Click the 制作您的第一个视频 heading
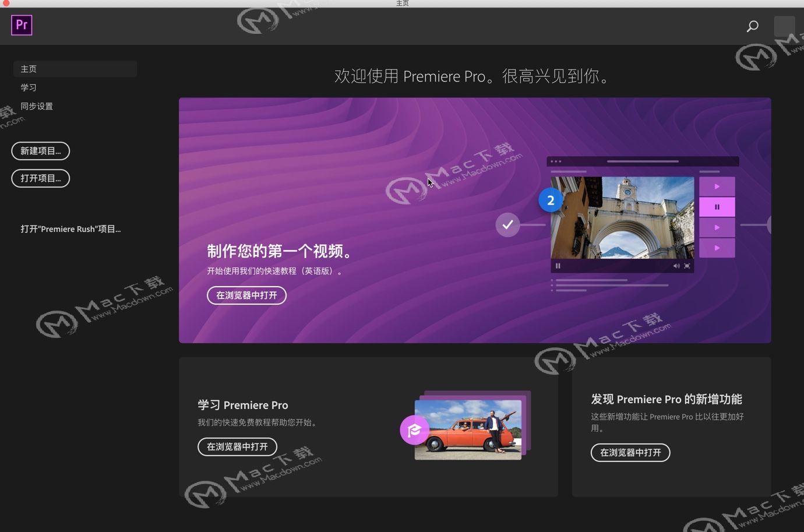 click(x=281, y=251)
